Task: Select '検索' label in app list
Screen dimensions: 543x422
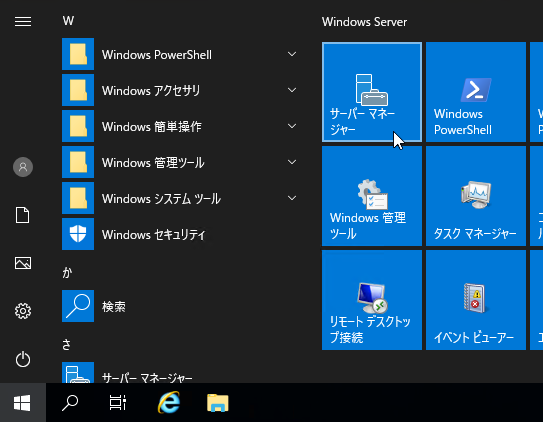Action: [114, 306]
